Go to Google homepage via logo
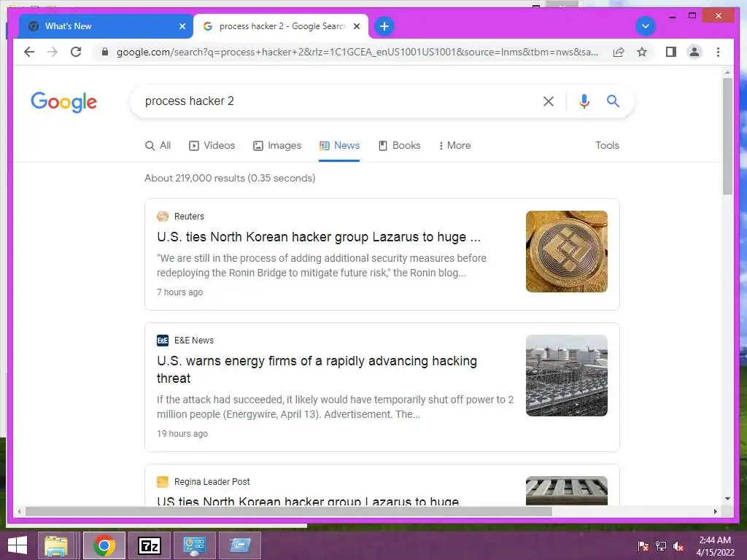Screen dimensions: 747x560 pyautogui.click(x=64, y=101)
